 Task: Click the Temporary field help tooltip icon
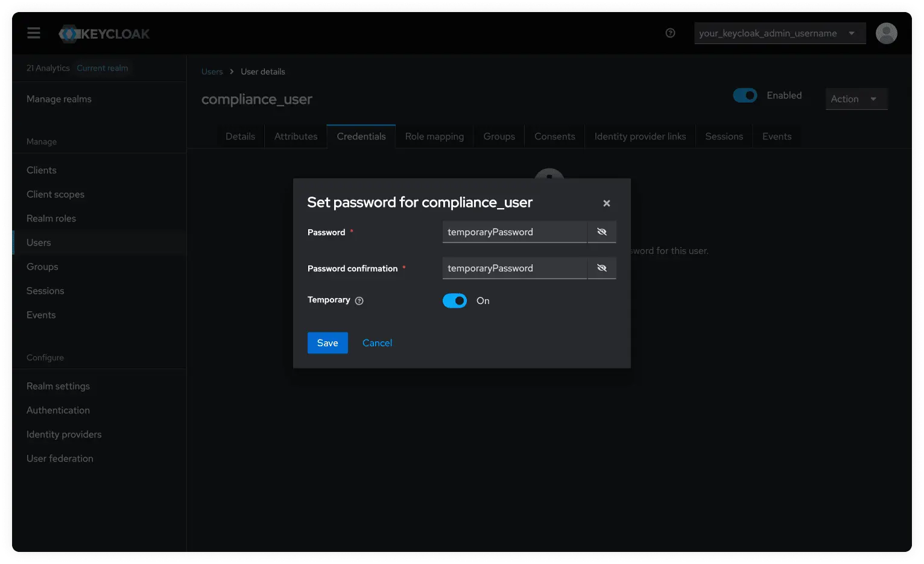(359, 300)
